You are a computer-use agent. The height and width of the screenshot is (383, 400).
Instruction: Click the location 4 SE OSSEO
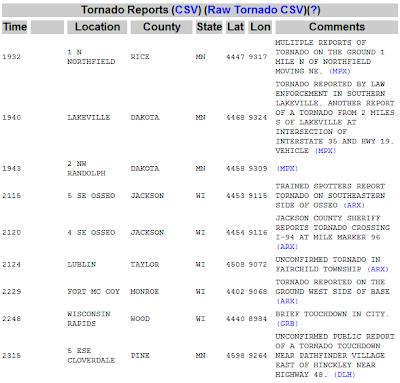click(x=91, y=233)
